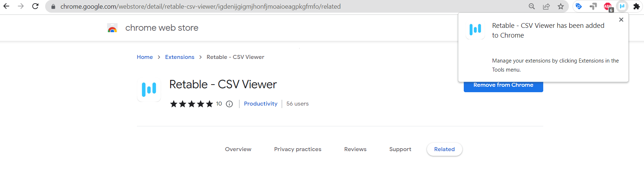Switch to the Support tab

point(400,149)
